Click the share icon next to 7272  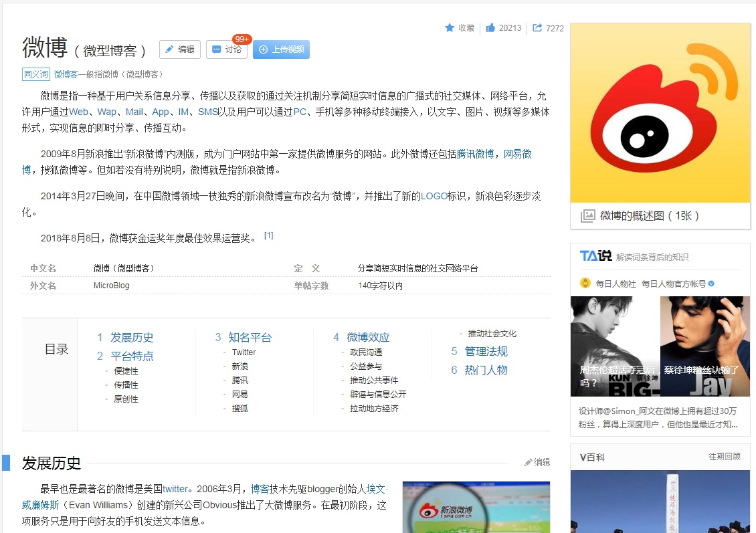pyautogui.click(x=537, y=28)
